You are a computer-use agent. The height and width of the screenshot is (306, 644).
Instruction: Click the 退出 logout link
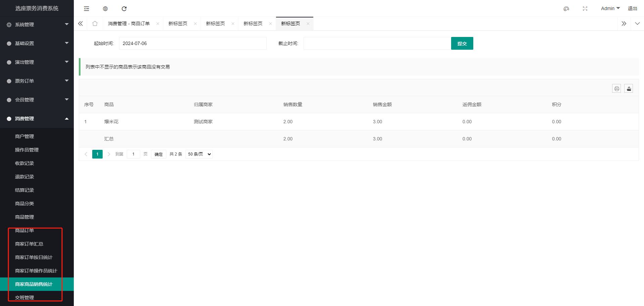click(632, 8)
